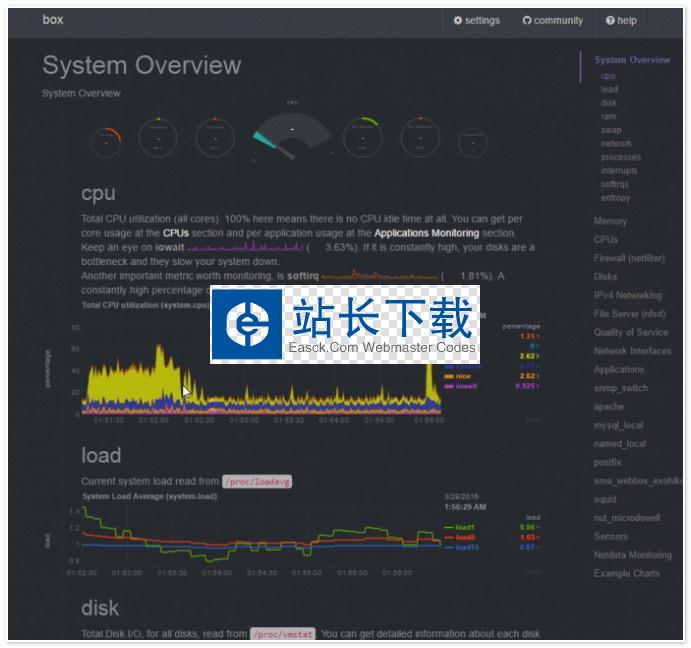Open help via the question mark icon
This screenshot has width=691, height=648.
pyautogui.click(x=621, y=20)
